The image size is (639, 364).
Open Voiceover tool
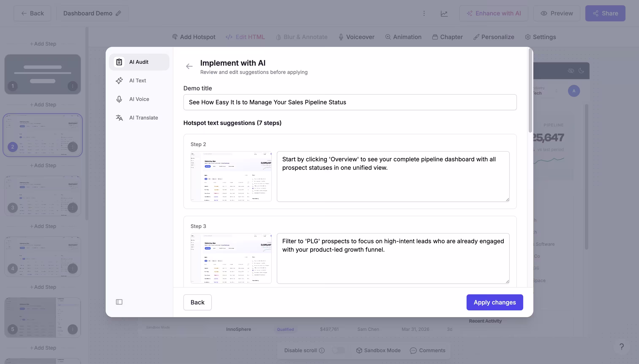(x=356, y=37)
